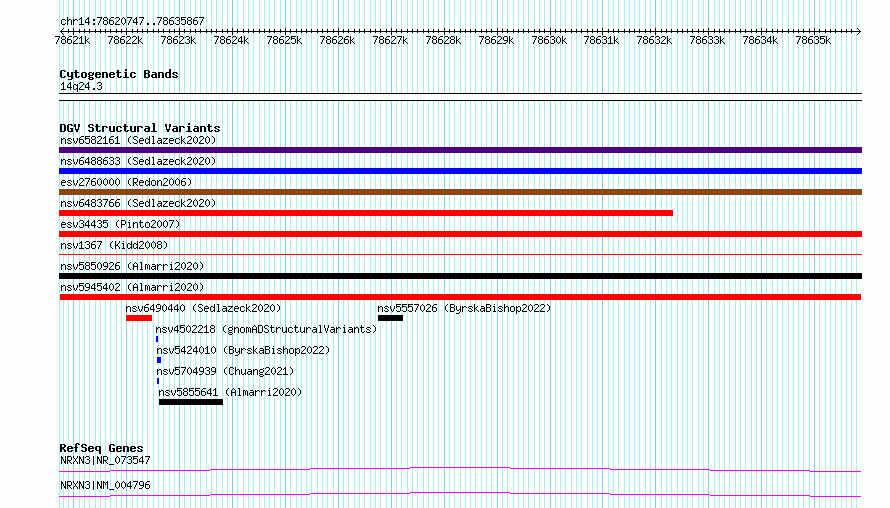890x508 pixels.
Task: Click the 78621k ruler position
Action: click(x=72, y=40)
